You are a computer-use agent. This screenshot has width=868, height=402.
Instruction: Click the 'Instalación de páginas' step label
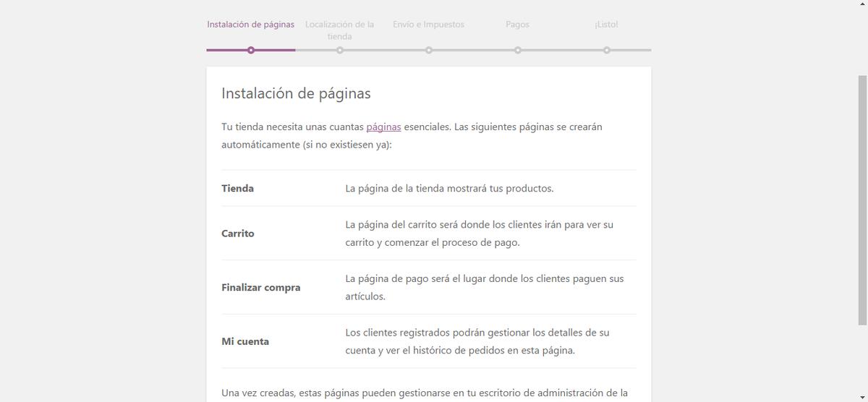(250, 25)
